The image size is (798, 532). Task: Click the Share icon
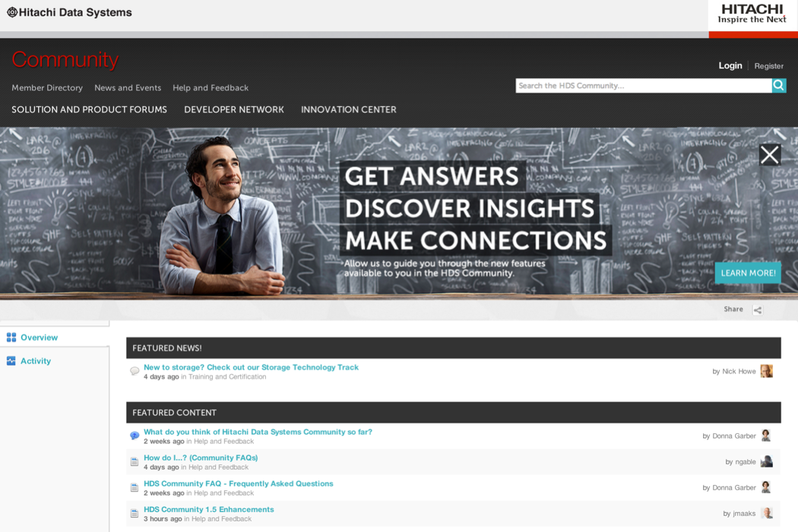pyautogui.click(x=757, y=310)
